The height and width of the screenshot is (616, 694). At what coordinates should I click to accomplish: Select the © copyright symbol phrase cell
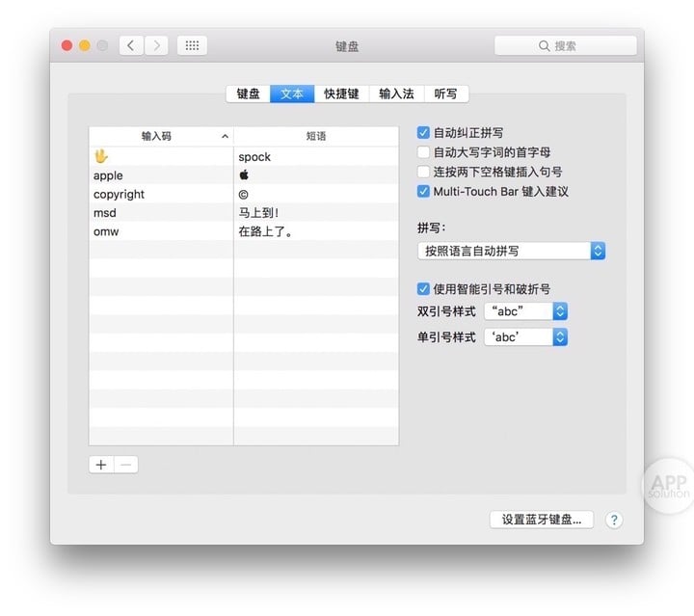point(243,195)
